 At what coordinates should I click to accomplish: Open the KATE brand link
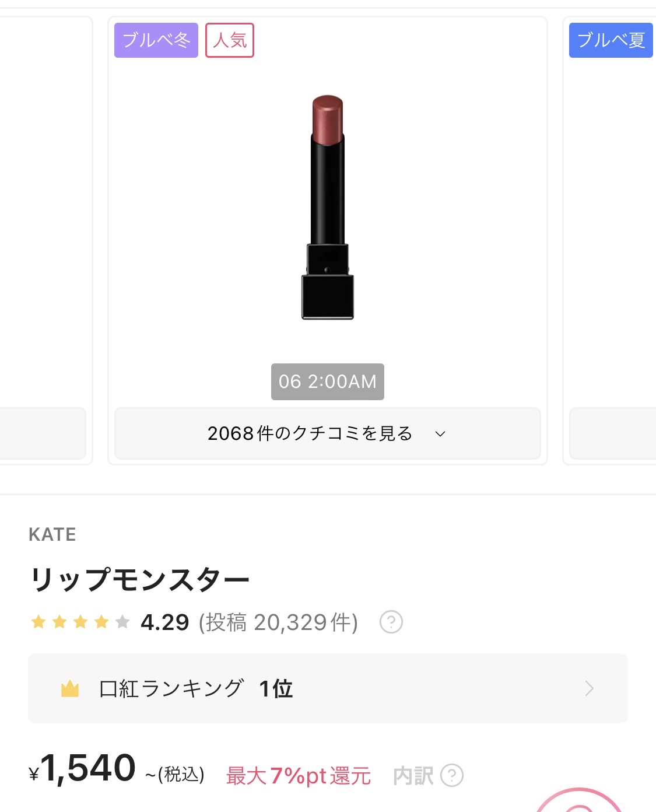pos(52,534)
